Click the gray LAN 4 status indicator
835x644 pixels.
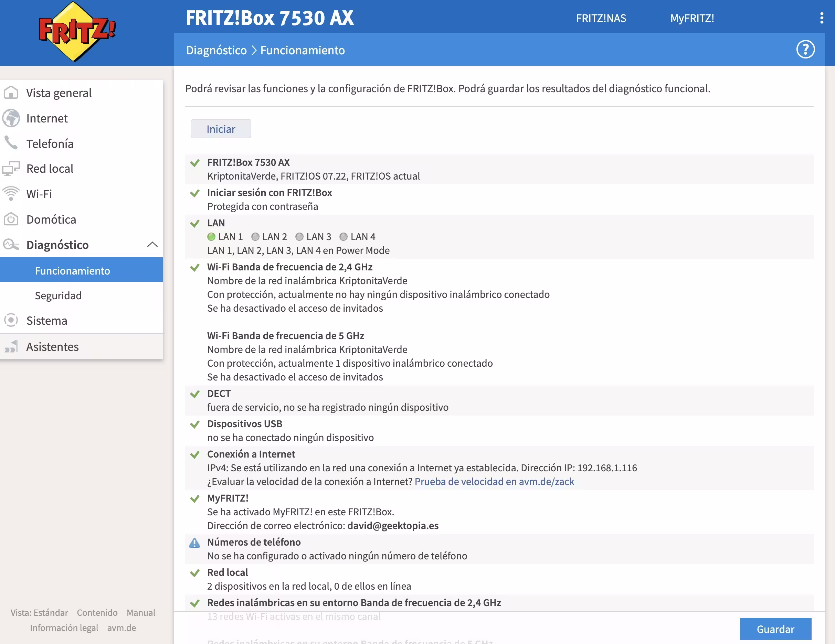click(344, 237)
